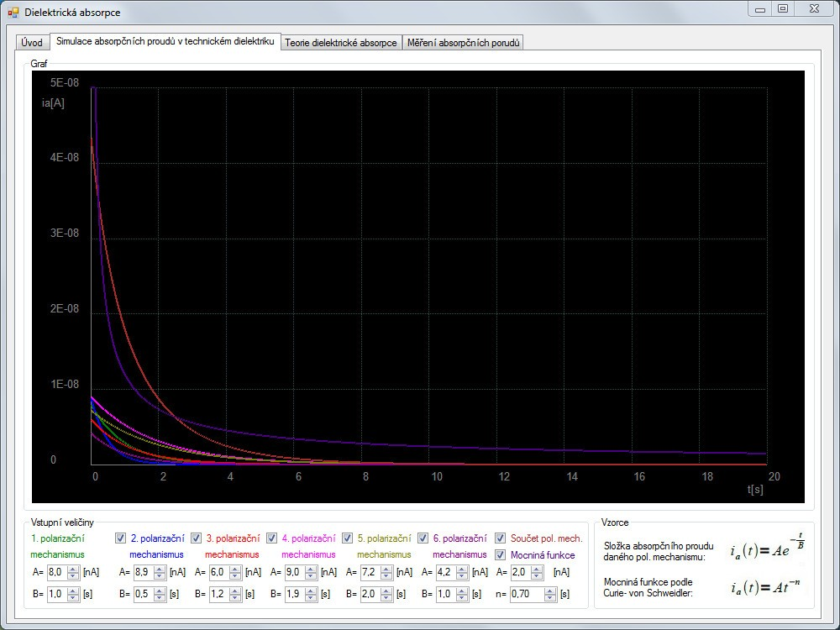The width and height of the screenshot is (840, 630).
Task: Uncheck the 3. polarizační mechanismus checkbox
Action: pyautogui.click(x=196, y=538)
